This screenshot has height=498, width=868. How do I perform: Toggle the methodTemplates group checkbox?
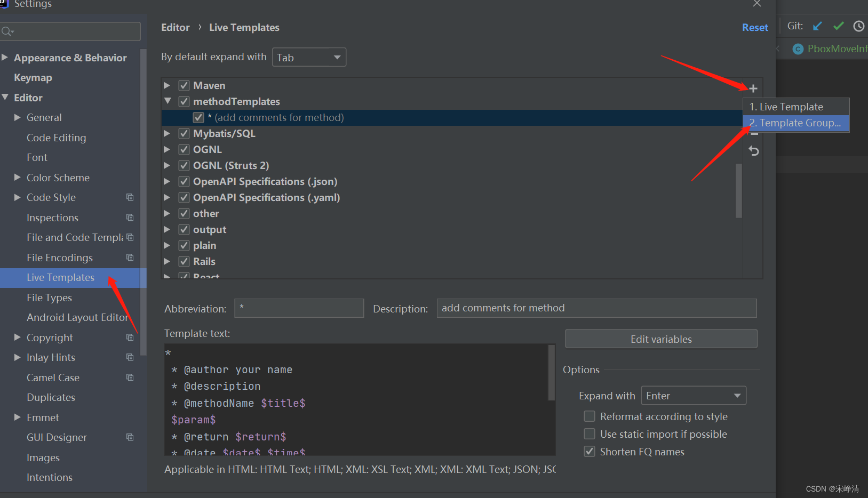tap(184, 101)
